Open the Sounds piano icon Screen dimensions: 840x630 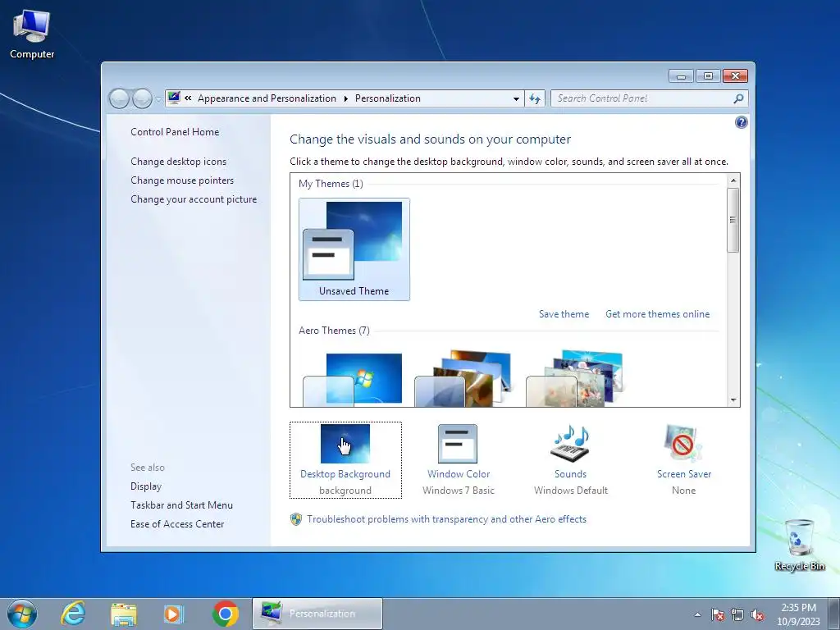(570, 444)
